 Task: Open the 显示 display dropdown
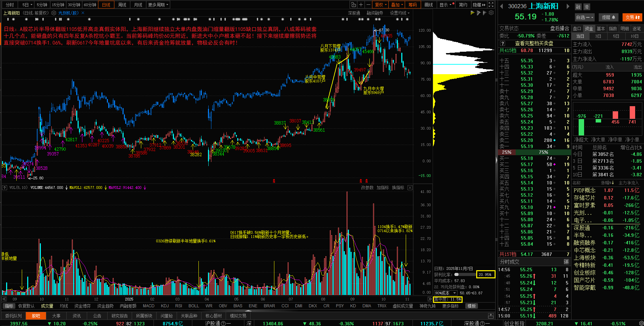[x=447, y=5]
